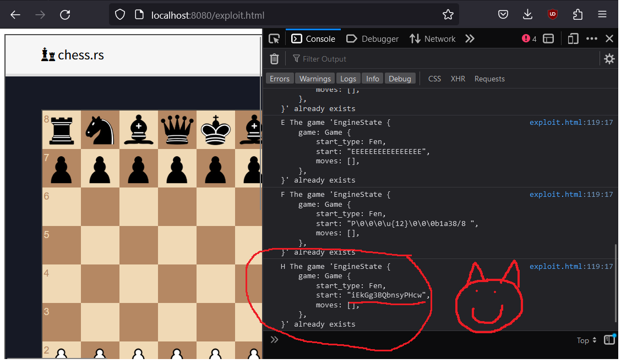The height and width of the screenshot is (364, 621).
Task: Enable the CSS filter in console
Action: (x=434, y=79)
